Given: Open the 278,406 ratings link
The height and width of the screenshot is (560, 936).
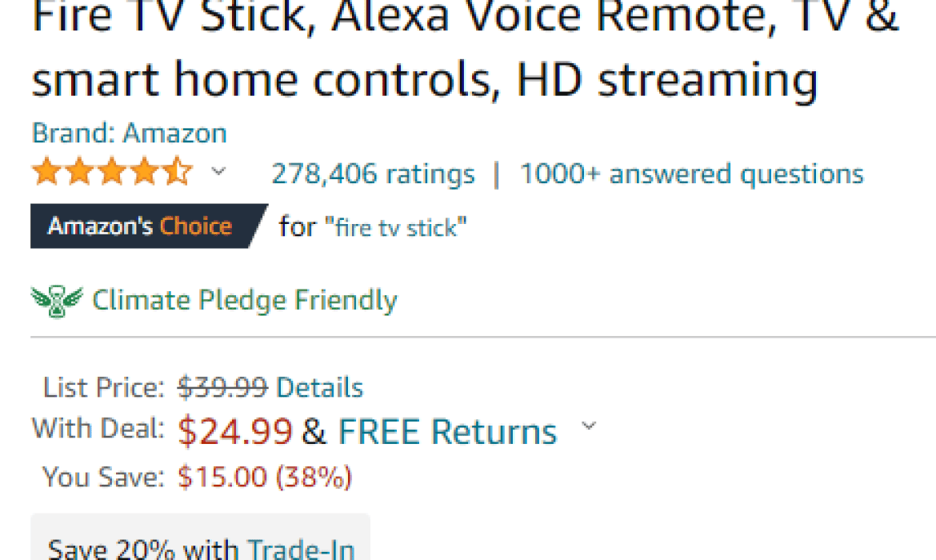Looking at the screenshot, I should [x=373, y=174].
